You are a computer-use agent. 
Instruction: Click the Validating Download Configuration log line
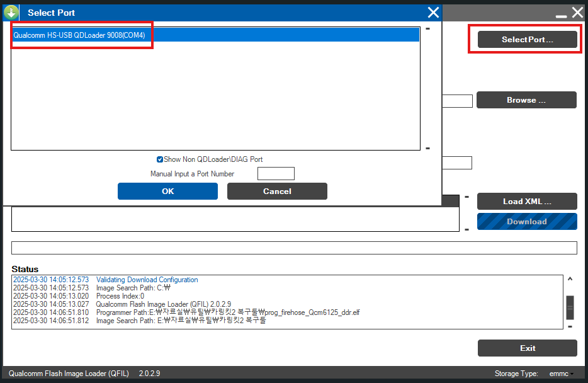106,280
